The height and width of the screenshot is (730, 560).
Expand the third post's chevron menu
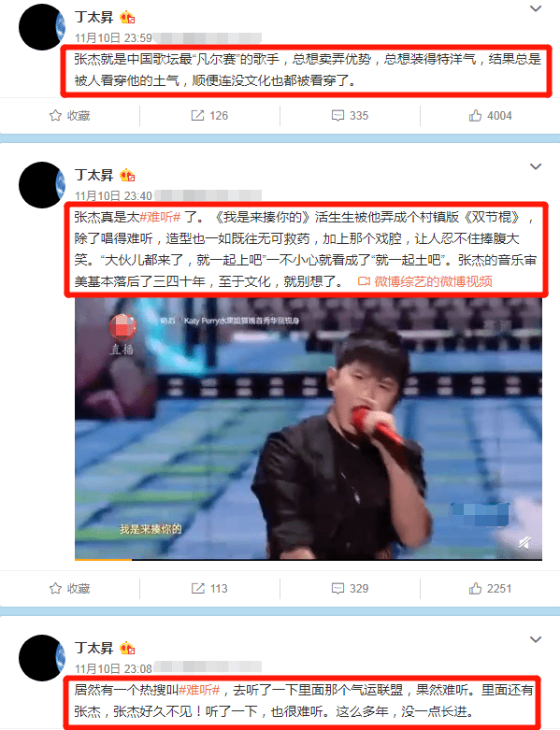[536, 639]
